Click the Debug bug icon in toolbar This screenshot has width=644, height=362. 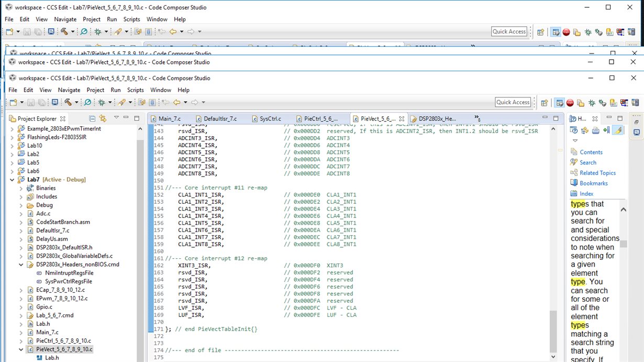(x=102, y=102)
